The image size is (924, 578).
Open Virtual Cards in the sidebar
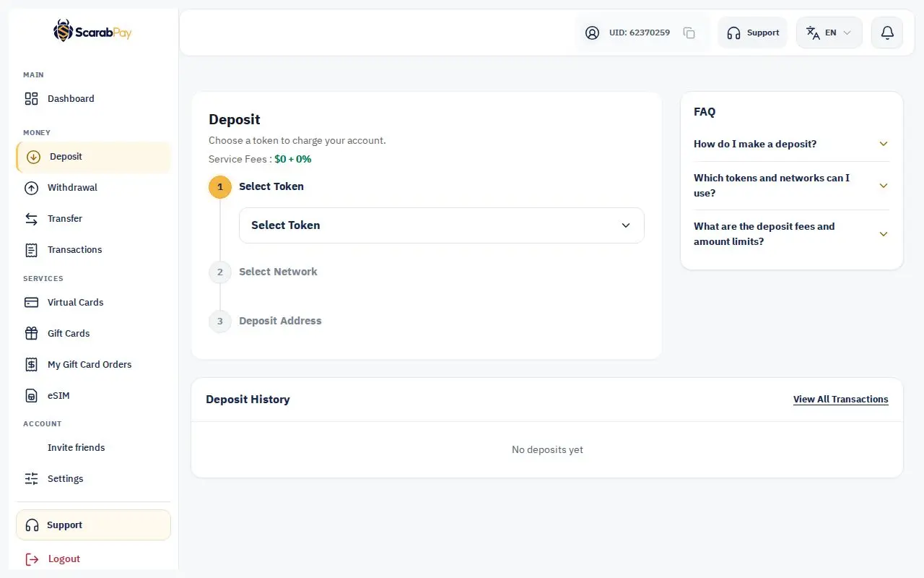tap(93, 303)
